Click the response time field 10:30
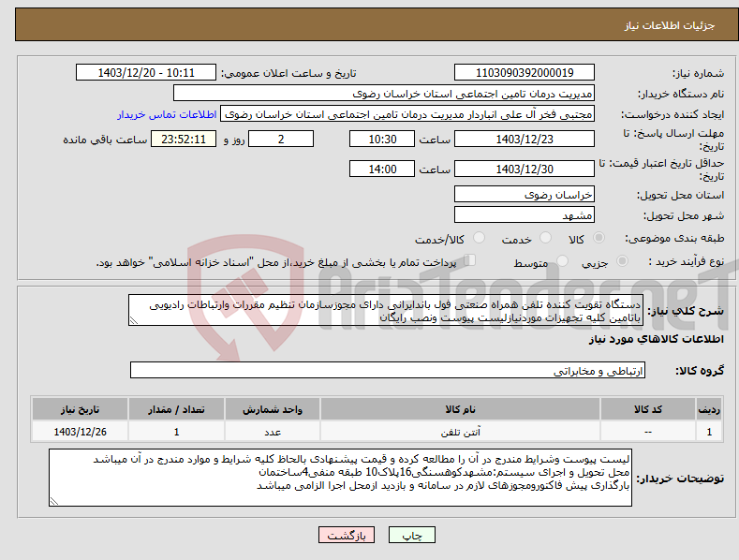739x560 pixels. [382, 139]
